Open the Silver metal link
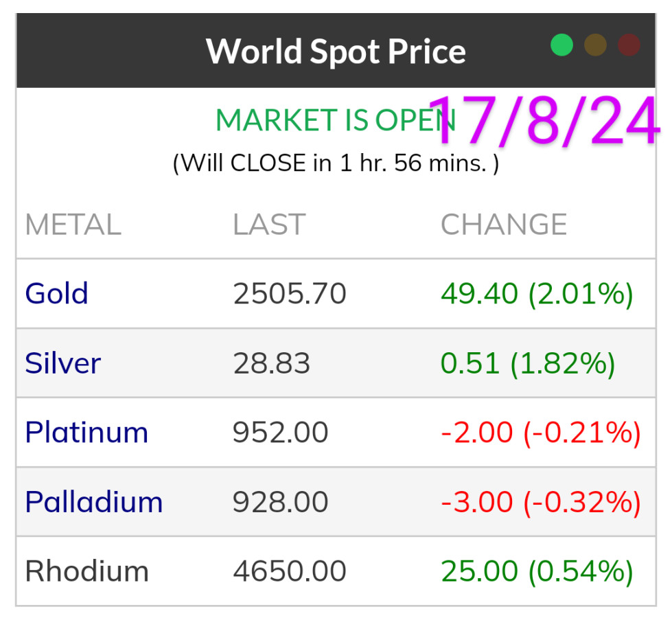The image size is (672, 618). click(x=63, y=363)
